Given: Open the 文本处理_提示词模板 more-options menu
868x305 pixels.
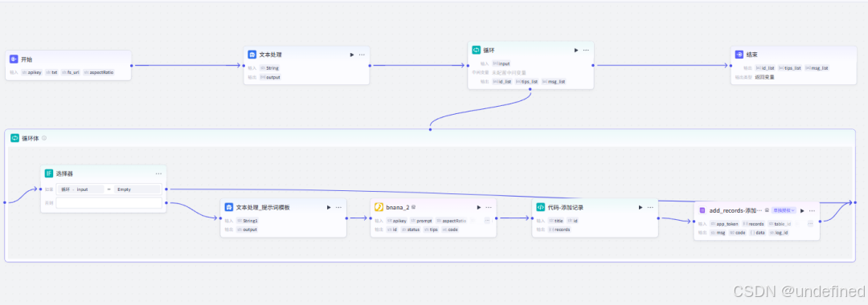Looking at the screenshot, I should [x=339, y=207].
